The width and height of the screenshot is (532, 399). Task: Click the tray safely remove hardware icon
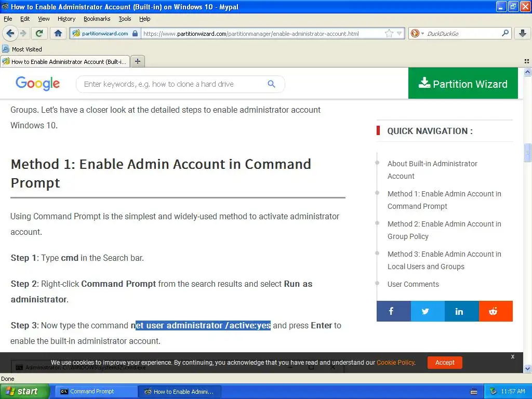493,392
